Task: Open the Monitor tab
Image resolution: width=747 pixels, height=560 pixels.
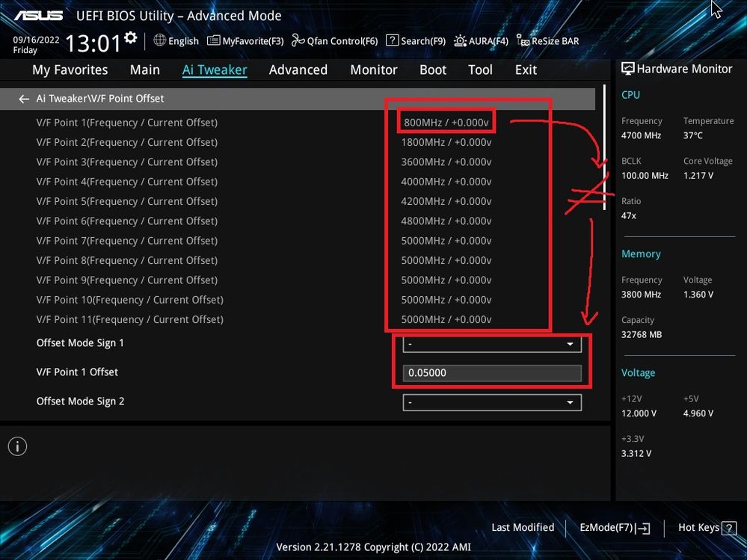Action: coord(374,70)
